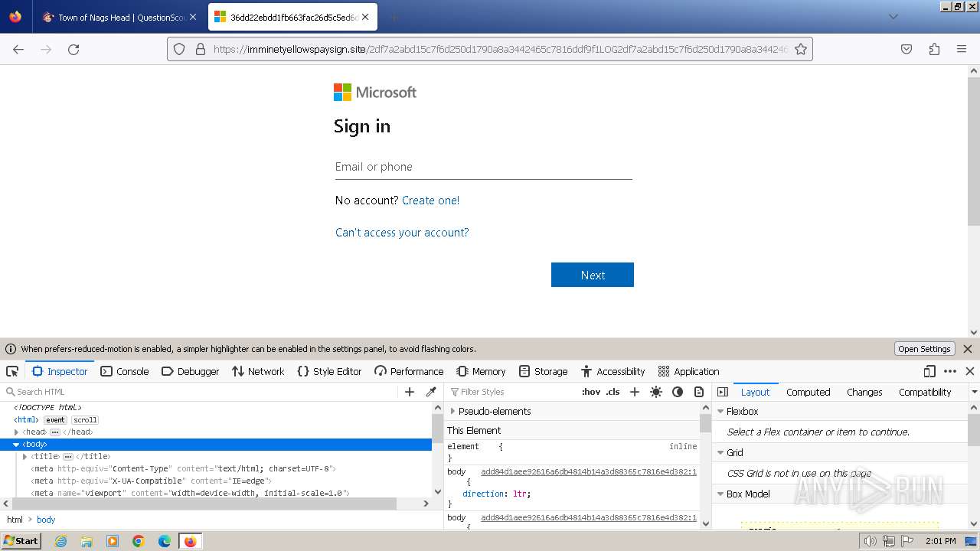The image size is (980, 551).
Task: Click the Firefox logo icon in the tab bar
Action: [x=15, y=16]
